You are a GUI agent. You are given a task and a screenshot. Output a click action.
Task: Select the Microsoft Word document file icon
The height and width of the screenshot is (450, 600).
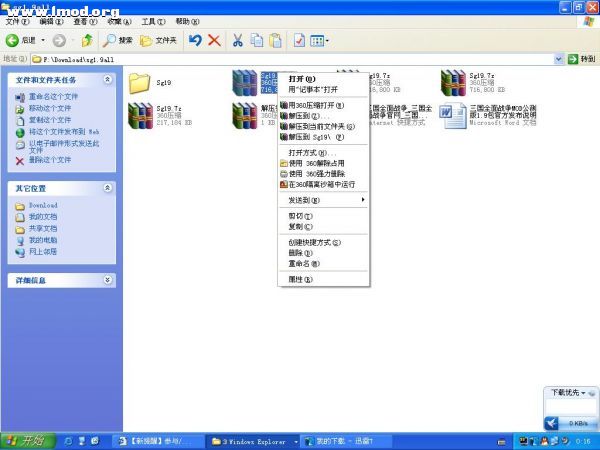(x=452, y=115)
